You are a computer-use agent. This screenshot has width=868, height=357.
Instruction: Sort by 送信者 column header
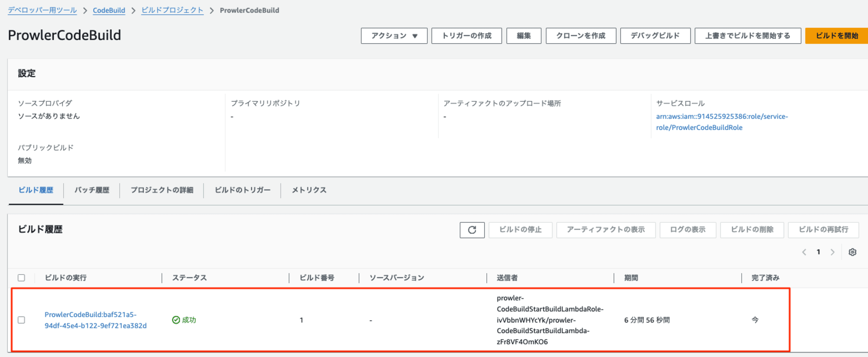click(507, 278)
